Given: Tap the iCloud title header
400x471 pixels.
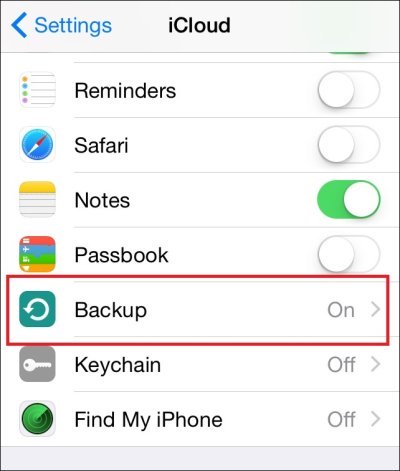Looking at the screenshot, I should click(199, 25).
